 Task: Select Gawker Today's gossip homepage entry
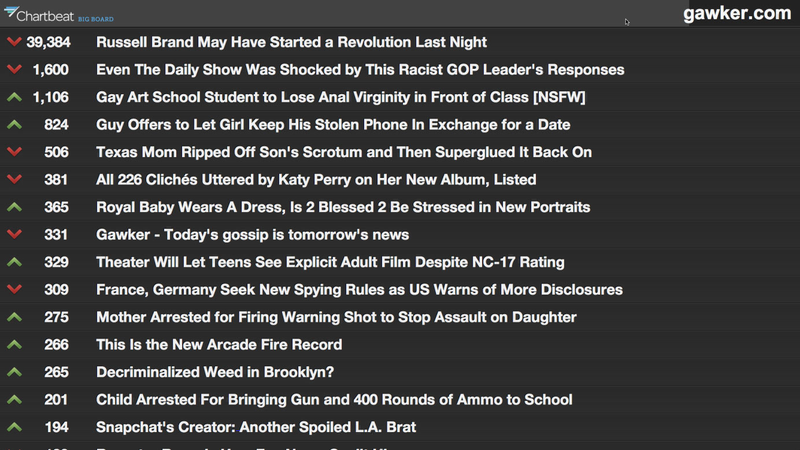point(253,235)
